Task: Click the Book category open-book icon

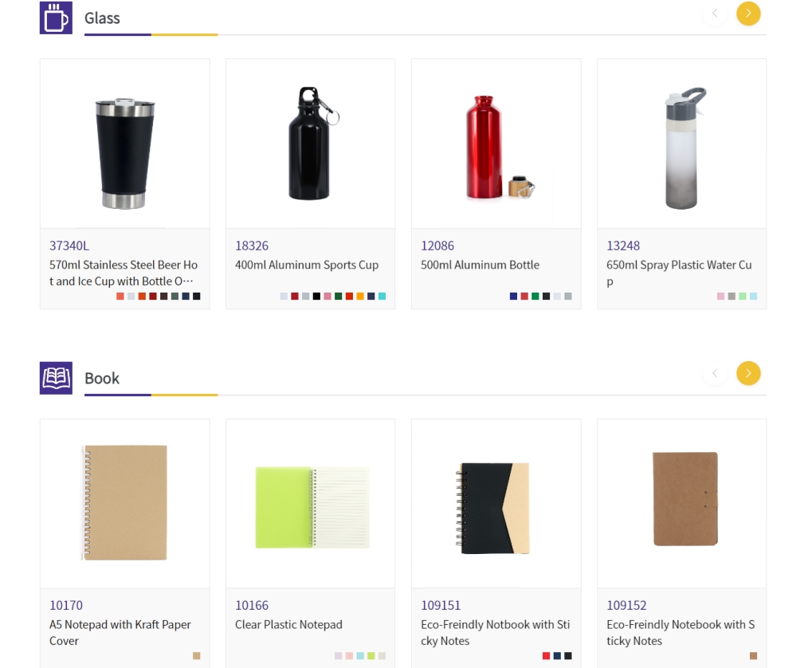Action: 56,378
